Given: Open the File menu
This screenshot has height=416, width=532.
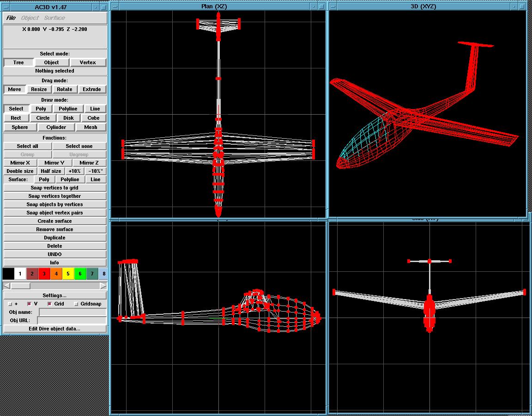Looking at the screenshot, I should point(11,18).
